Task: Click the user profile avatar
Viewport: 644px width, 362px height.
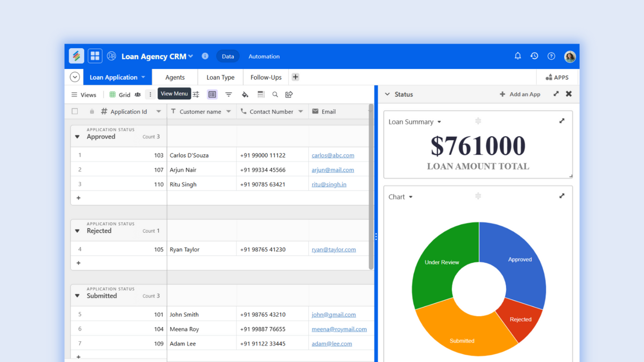Action: (x=570, y=56)
